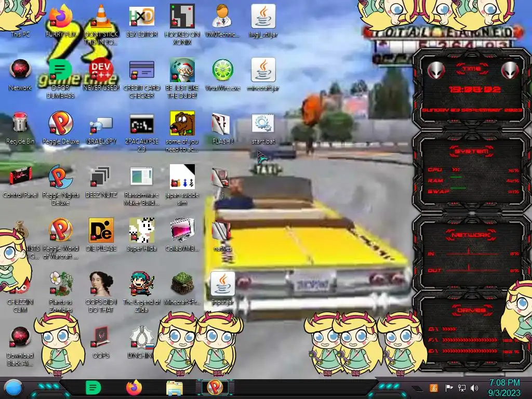
Task: Select the VirusWire.exe lime icon
Action: click(x=222, y=75)
